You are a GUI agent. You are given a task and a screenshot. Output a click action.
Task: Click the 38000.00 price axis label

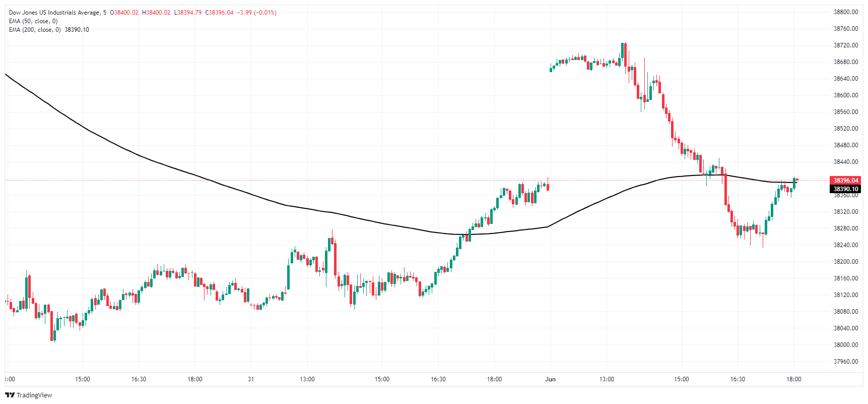[x=845, y=345]
